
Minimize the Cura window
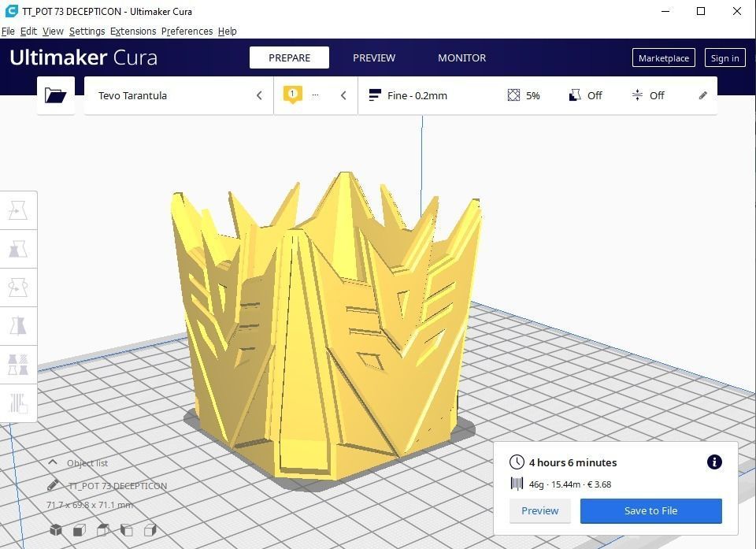point(666,11)
